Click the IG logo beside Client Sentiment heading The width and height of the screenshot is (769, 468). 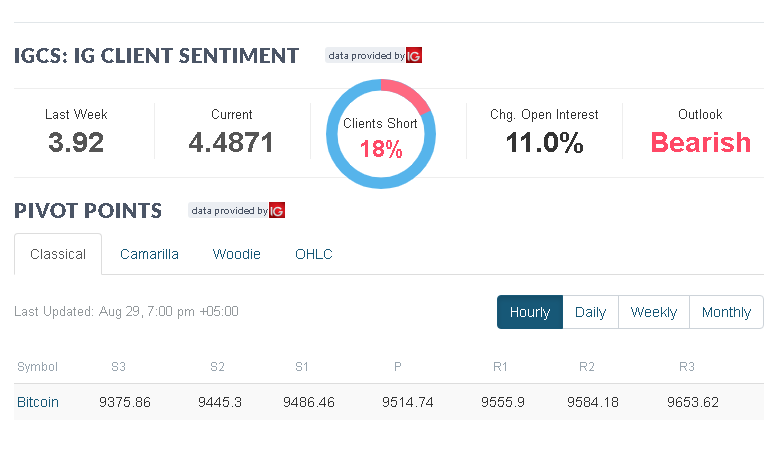(414, 56)
